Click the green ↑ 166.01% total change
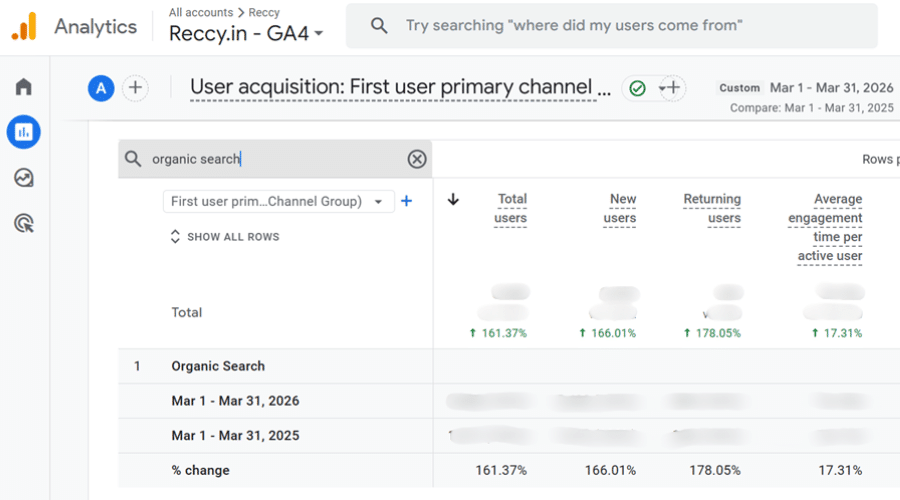Image resolution: width=900 pixels, height=500 pixels. [607, 333]
